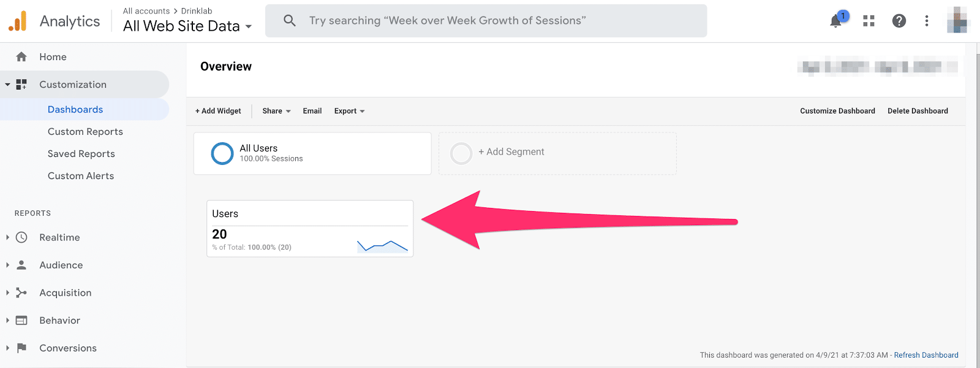Viewport: 980px width, 368px height.
Task: Click the Refresh Dashboard link
Action: (x=926, y=355)
